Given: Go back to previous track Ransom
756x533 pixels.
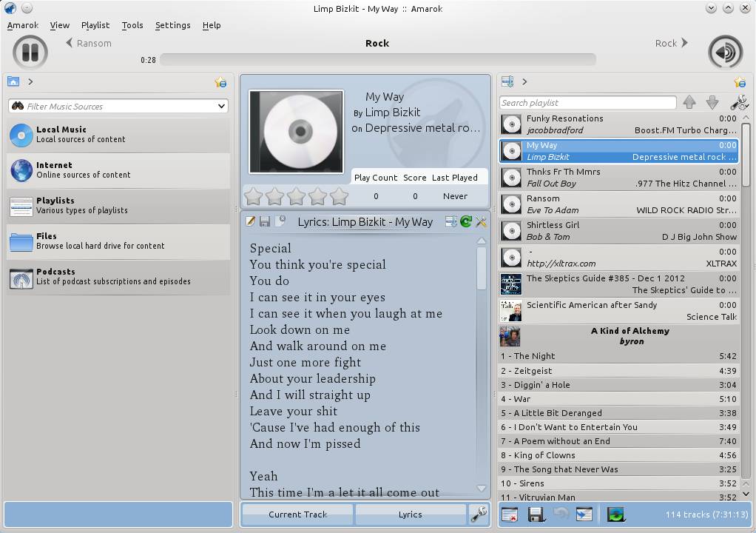Looking at the screenshot, I should (89, 44).
